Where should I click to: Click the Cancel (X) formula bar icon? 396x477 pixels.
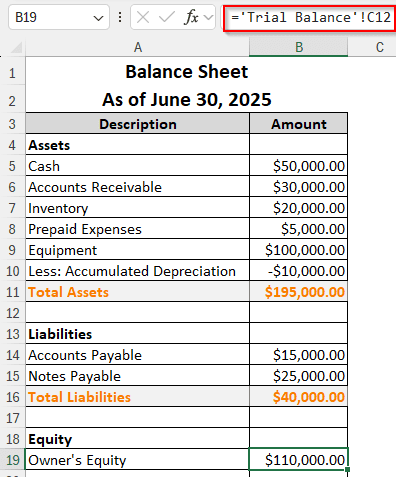click(143, 17)
